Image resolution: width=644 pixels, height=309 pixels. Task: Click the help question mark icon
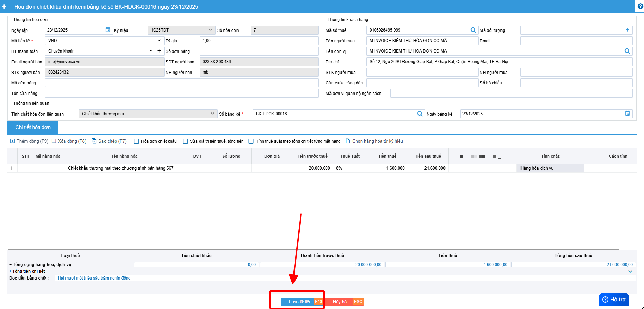point(640,6)
